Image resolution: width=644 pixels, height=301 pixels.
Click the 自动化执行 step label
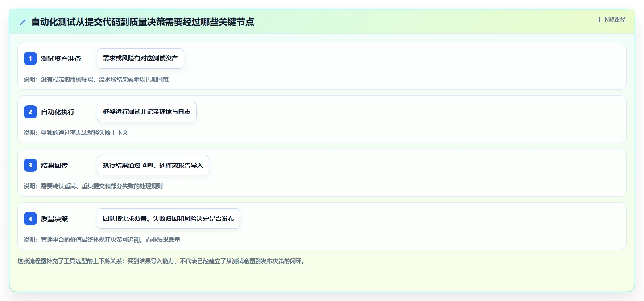click(x=58, y=112)
